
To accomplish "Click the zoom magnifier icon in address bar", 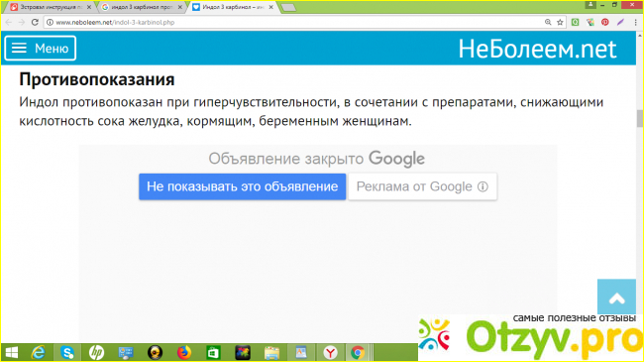I will (x=548, y=22).
